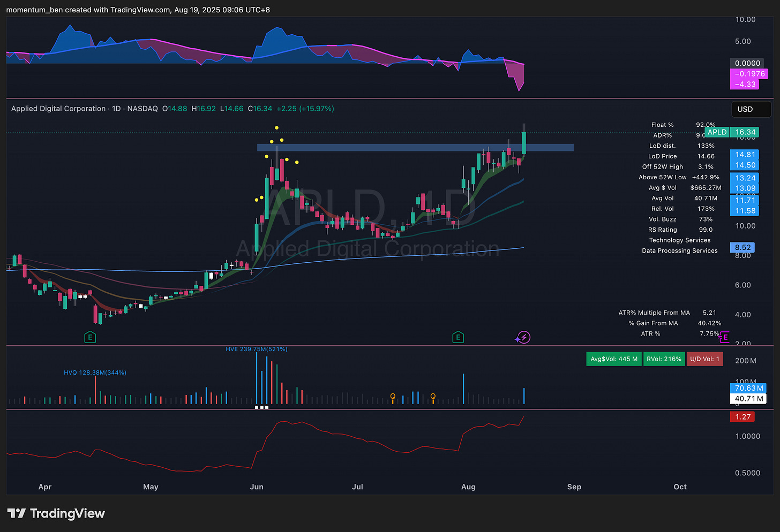Image resolution: width=780 pixels, height=532 pixels.
Task: Click the ATR % 7.75% row
Action: (680, 333)
